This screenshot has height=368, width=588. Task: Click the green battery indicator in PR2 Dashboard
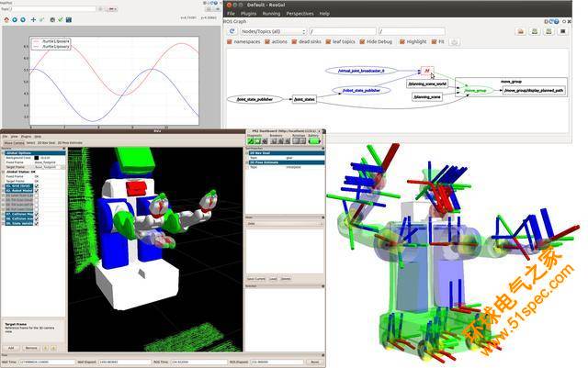(314, 141)
